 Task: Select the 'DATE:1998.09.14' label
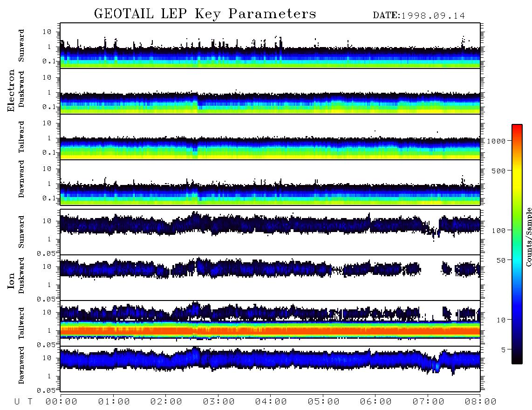click(x=419, y=16)
